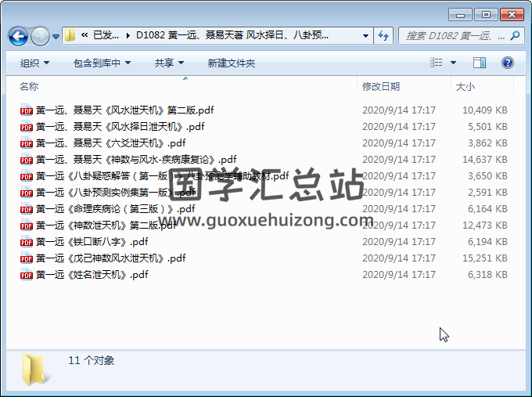Screen dimensions: 532x397
Task: Open the address bar history dropdown
Action: point(366,35)
